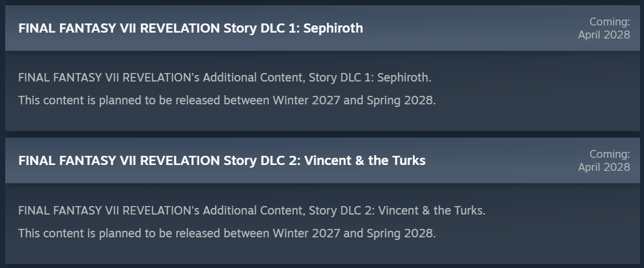Viewport: 644px width, 268px height.
Task: Click the Sephiroth Additional Content description line
Action: click(225, 78)
